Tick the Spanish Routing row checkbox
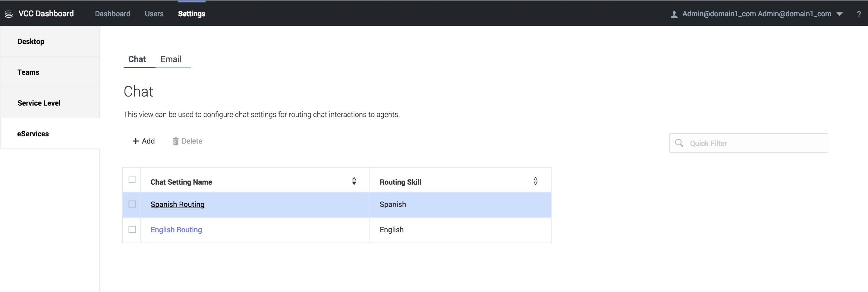Image resolution: width=868 pixels, height=292 pixels. [132, 204]
